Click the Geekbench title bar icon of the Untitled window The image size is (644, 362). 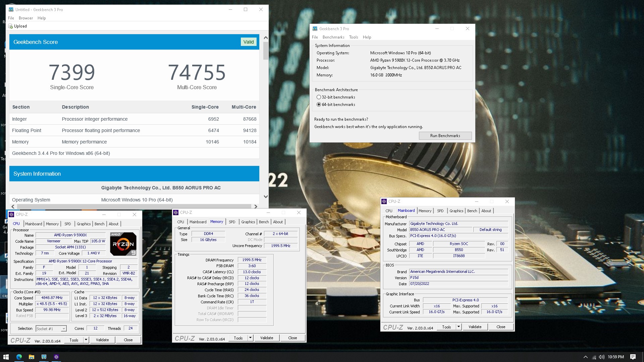[x=11, y=9]
